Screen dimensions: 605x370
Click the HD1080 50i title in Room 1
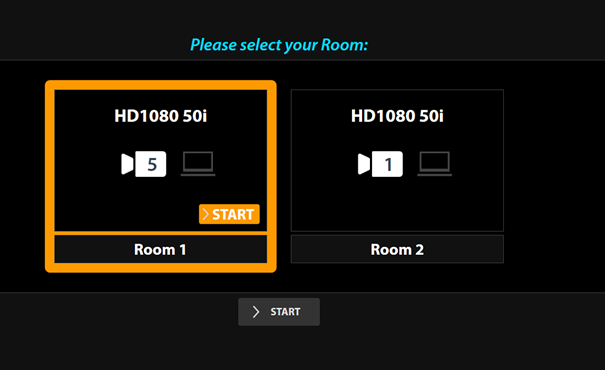(x=161, y=116)
